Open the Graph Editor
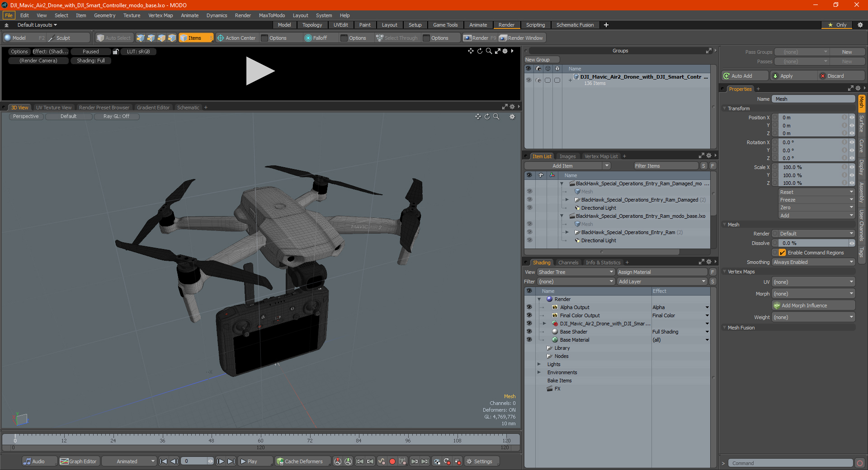The height and width of the screenshot is (470, 868). click(x=79, y=461)
